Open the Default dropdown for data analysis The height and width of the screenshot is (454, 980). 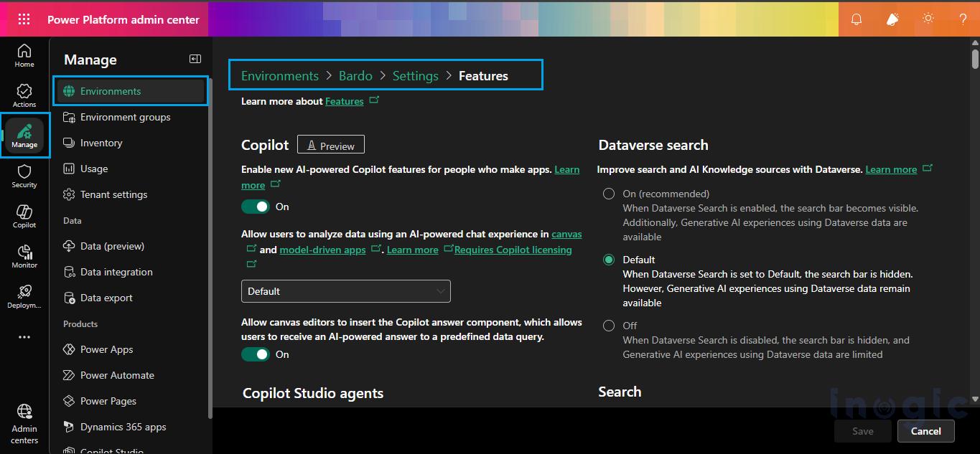tap(345, 290)
